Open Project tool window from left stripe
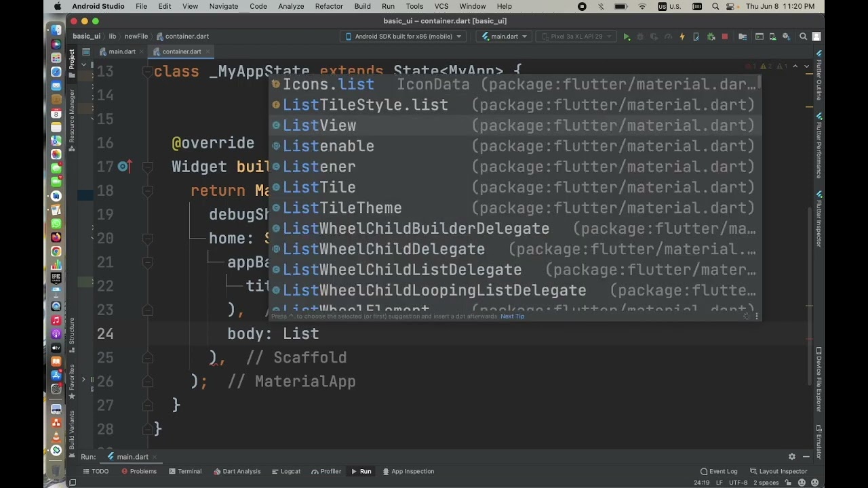This screenshot has height=488, width=868. 72,64
